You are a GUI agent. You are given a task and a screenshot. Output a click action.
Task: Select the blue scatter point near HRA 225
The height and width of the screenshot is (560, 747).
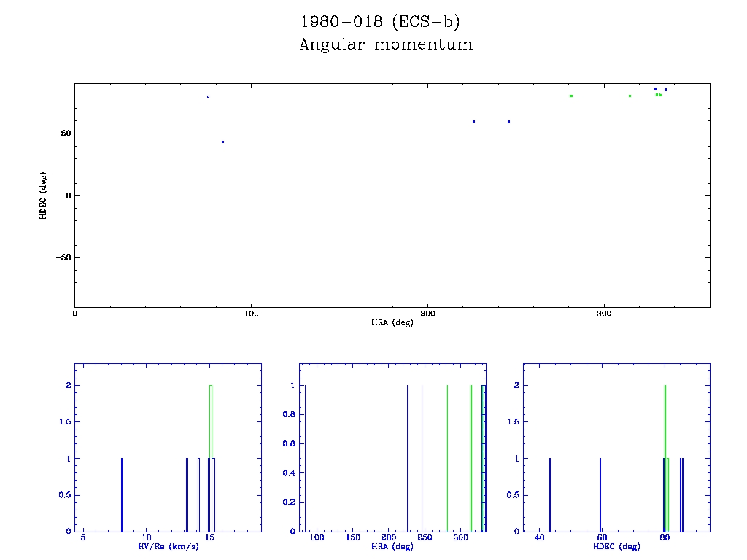[x=474, y=121]
